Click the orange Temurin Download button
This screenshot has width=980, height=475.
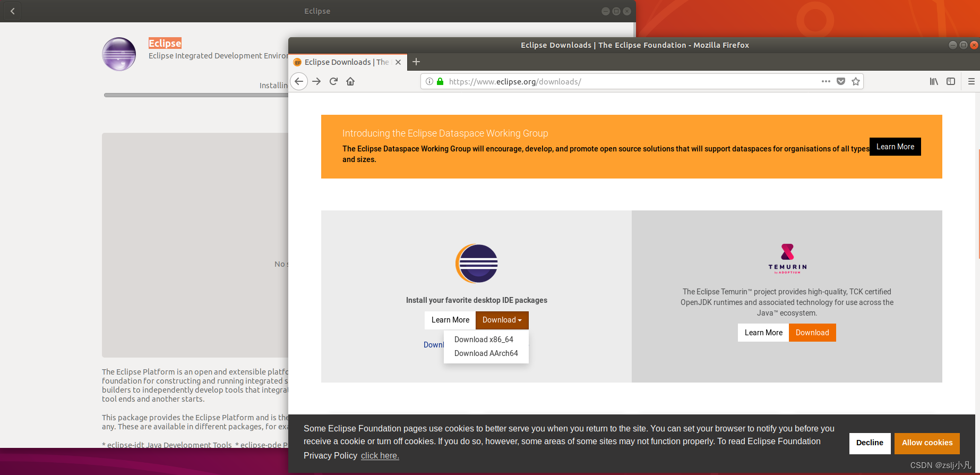(812, 333)
